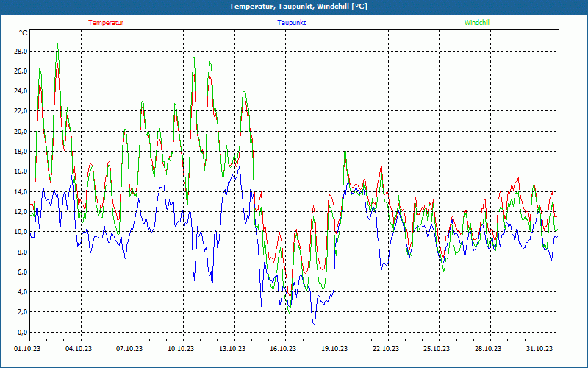The height and width of the screenshot is (368, 588).
Task: Click the 22.10.23 date label
Action: [x=386, y=348]
